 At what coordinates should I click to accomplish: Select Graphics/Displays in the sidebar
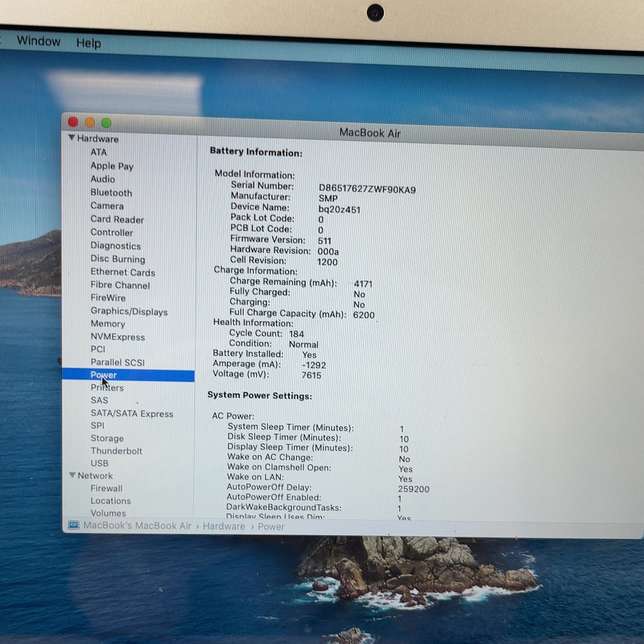[129, 311]
